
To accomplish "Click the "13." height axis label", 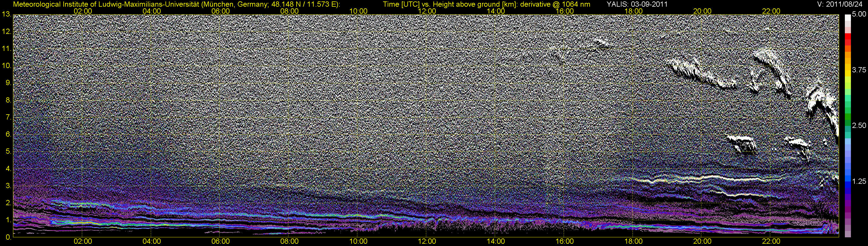I will coord(6,14).
